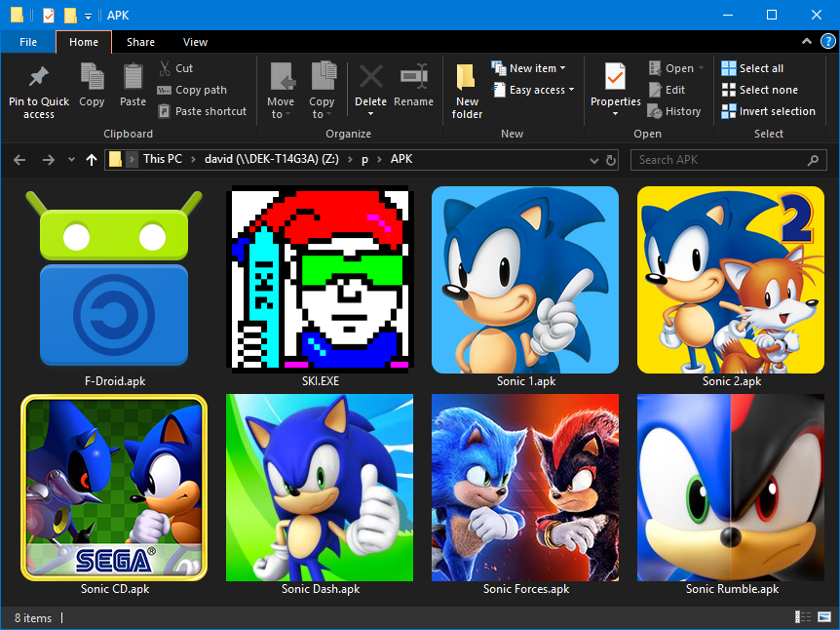Viewport: 840px width, 630px height.
Task: Expand breadcrumb chevron after This PC
Action: click(193, 159)
